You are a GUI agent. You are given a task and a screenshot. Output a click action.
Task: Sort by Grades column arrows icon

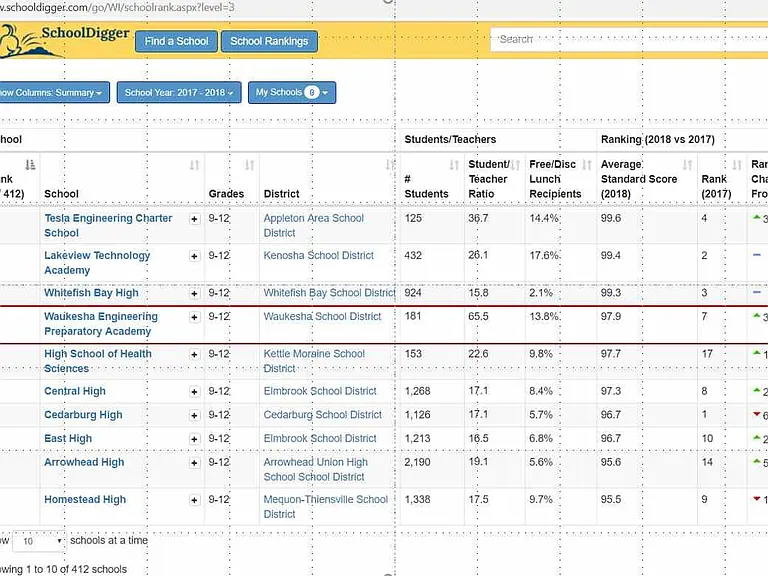coord(249,166)
